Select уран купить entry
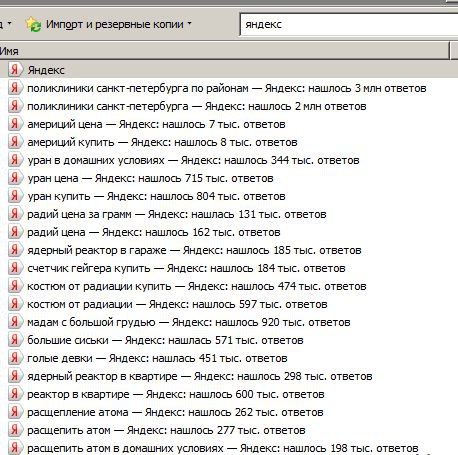Image resolution: width=458 pixels, height=455 pixels. 156,196
